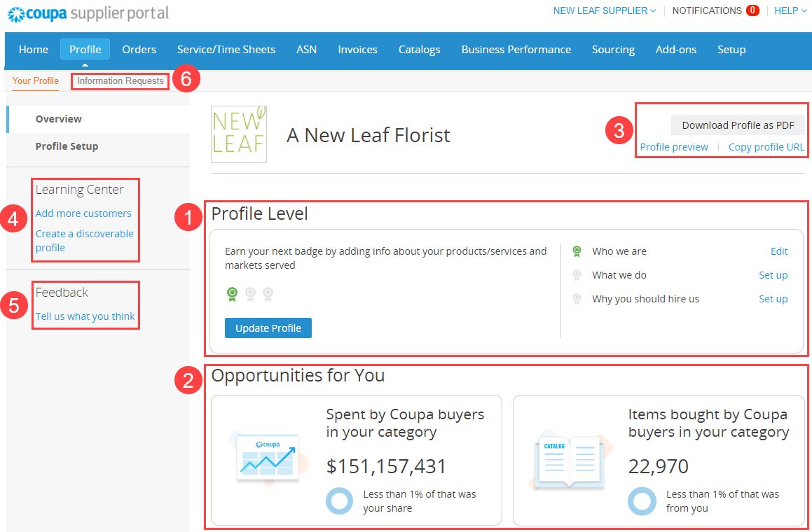Click the badge icon next to Who we are
Viewport: 812px width, 532px height.
click(577, 251)
